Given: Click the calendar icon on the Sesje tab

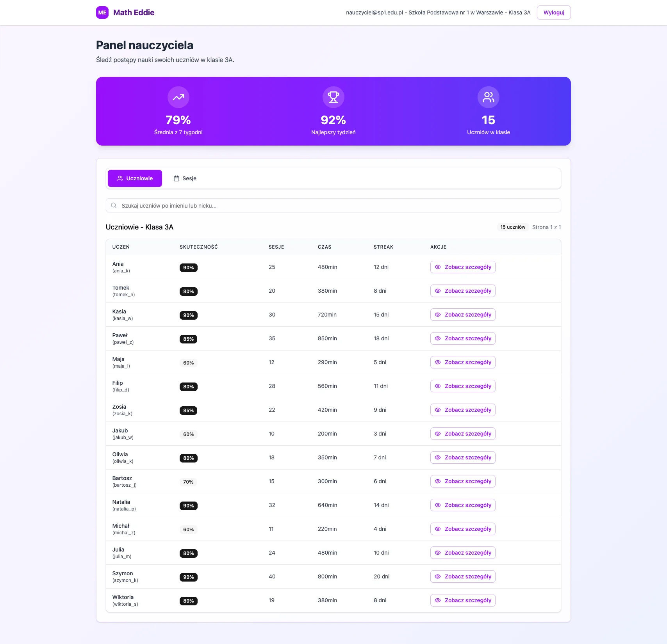Looking at the screenshot, I should [176, 178].
